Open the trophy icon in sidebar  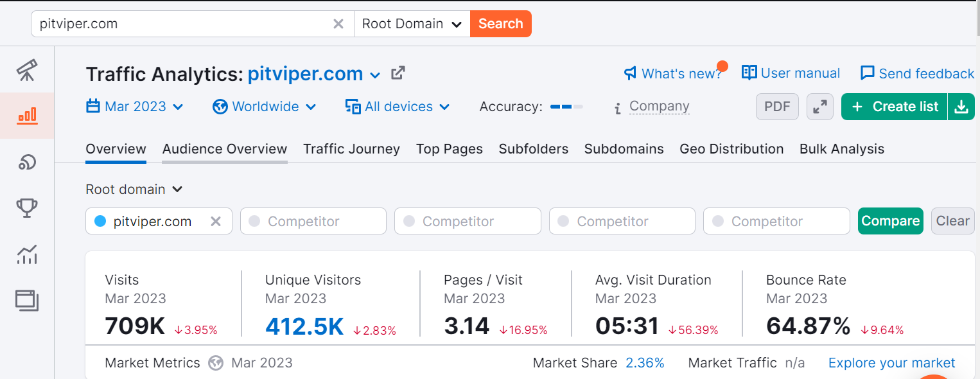27,208
